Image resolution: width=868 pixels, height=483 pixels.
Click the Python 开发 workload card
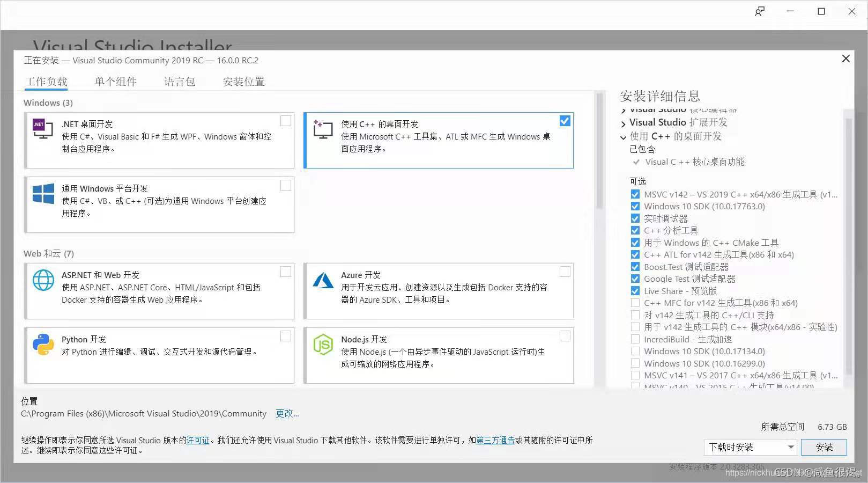(x=159, y=355)
